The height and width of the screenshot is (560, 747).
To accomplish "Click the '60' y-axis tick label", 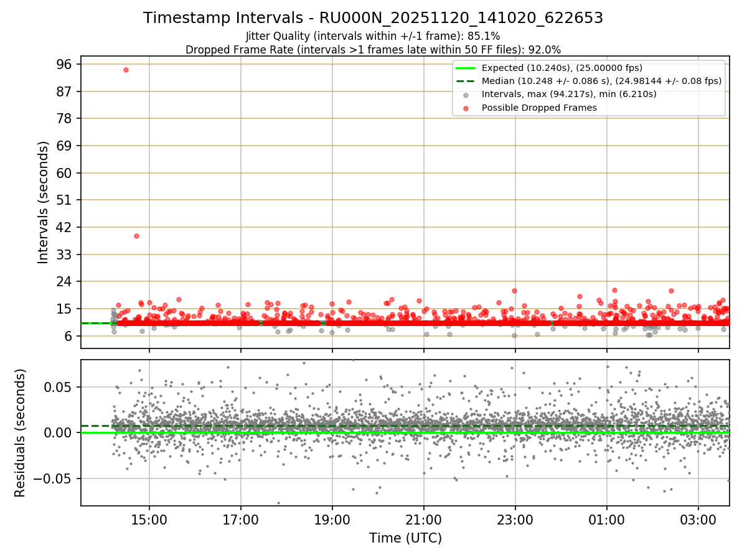I will pyautogui.click(x=65, y=173).
